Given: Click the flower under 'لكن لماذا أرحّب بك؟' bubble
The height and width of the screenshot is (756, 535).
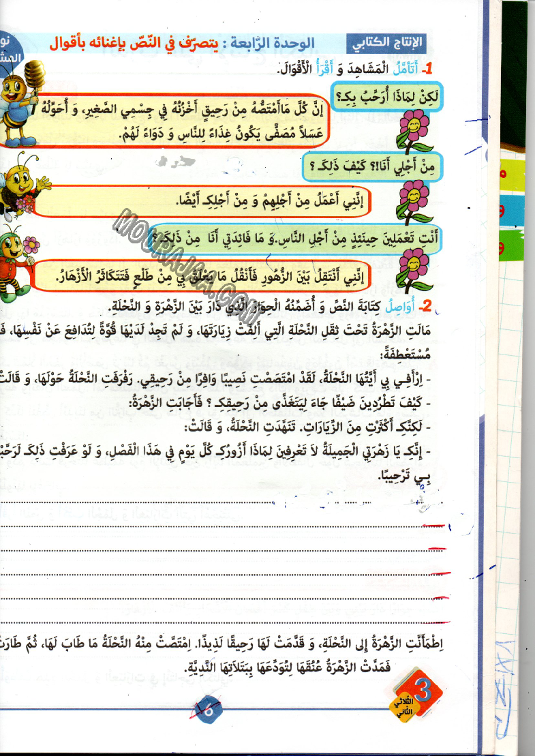Looking at the screenshot, I should [413, 130].
